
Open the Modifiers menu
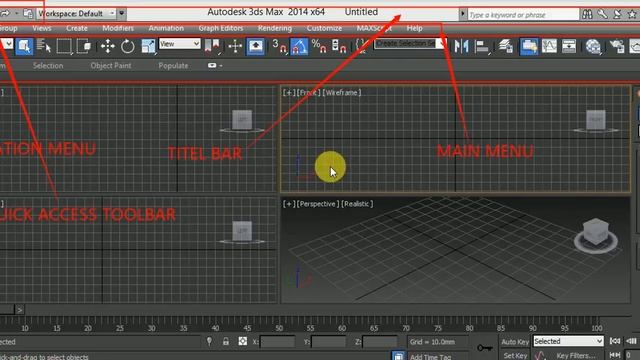click(118, 28)
